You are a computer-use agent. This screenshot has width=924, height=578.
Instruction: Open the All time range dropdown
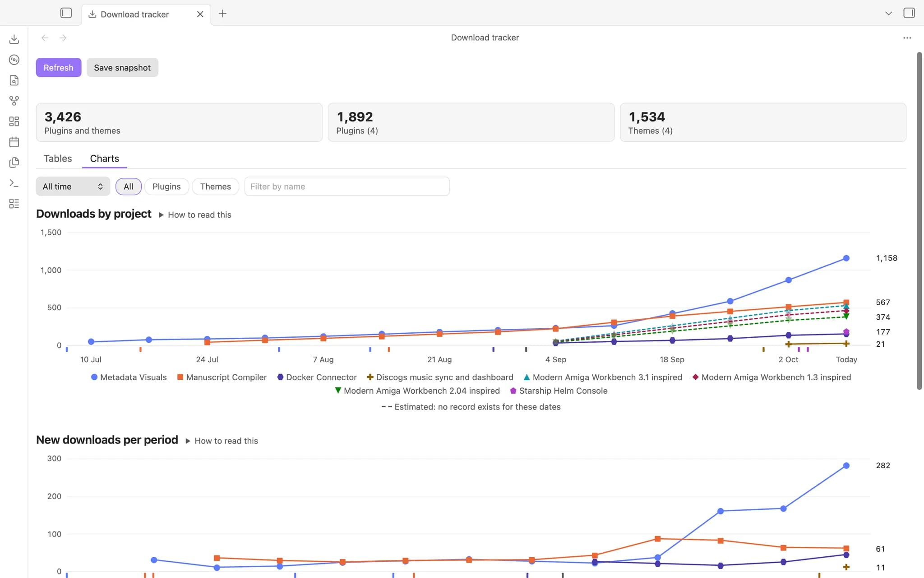[73, 186]
